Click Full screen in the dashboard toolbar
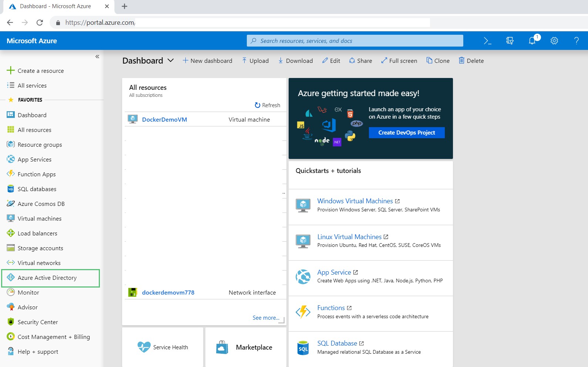Viewport: 588px width, 367px height. point(399,61)
